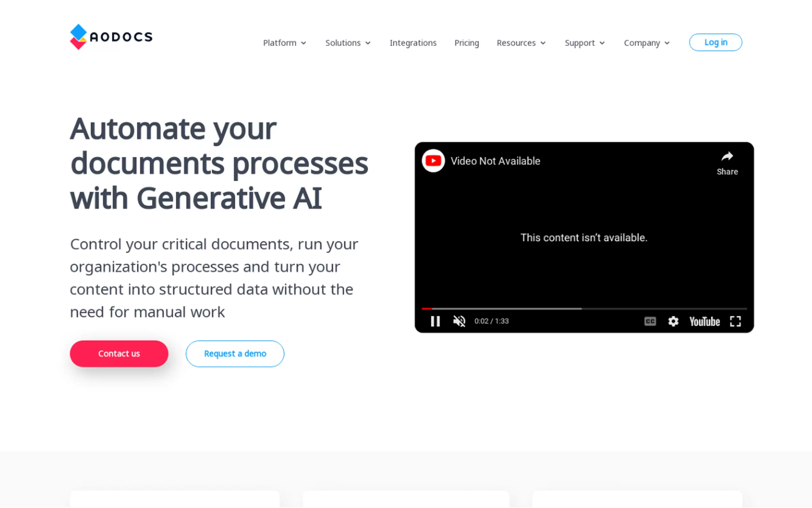Image resolution: width=812 pixels, height=508 pixels.
Task: Open the Company menu
Action: [x=646, y=43]
